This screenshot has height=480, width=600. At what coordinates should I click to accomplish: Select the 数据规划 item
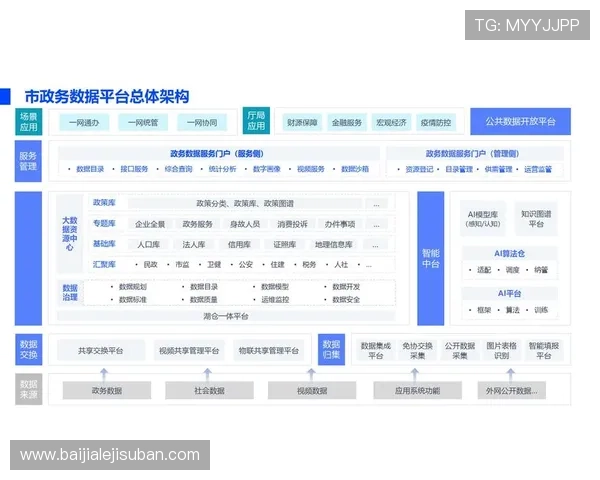(133, 287)
